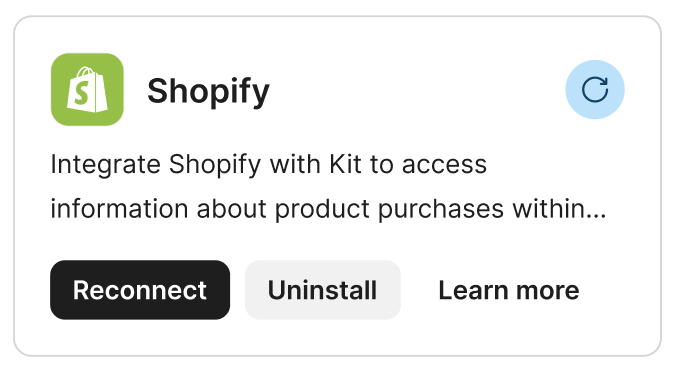This screenshot has height=372, width=680.
Task: Click the integration description text
Action: pyautogui.click(x=328, y=186)
